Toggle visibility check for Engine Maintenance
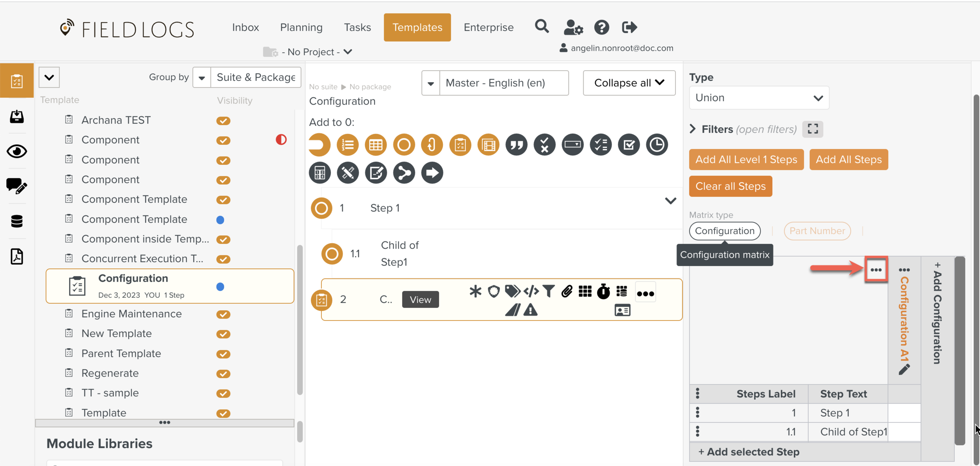 [223, 314]
